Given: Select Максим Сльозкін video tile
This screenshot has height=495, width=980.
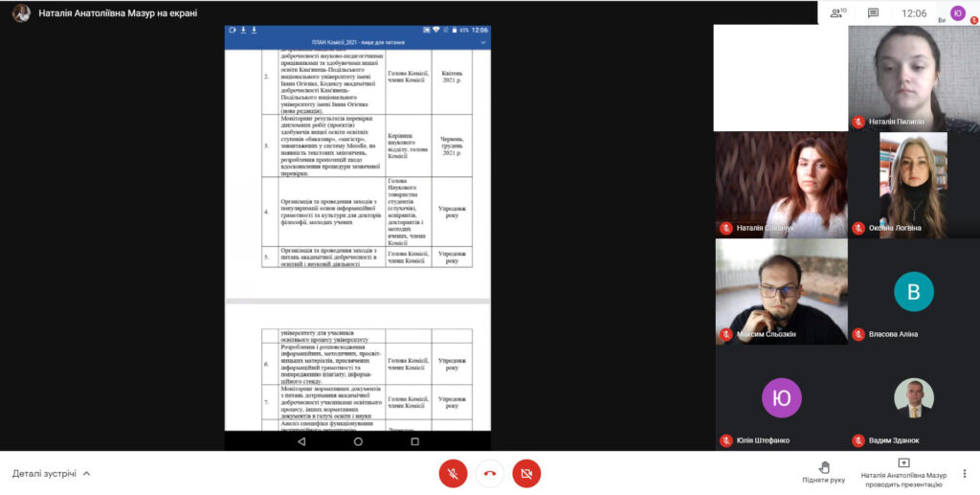Looking at the screenshot, I should click(x=781, y=291).
